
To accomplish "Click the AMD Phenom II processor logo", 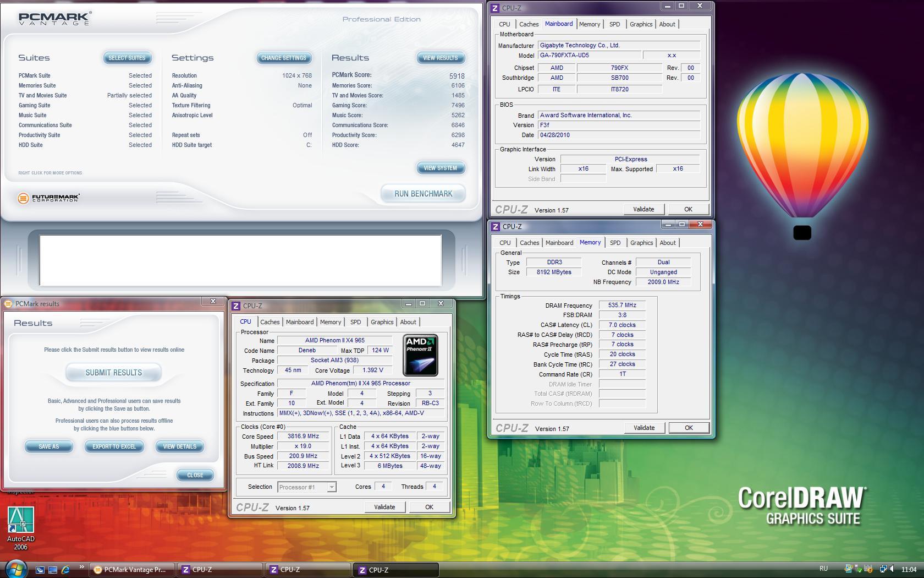I will coord(420,355).
